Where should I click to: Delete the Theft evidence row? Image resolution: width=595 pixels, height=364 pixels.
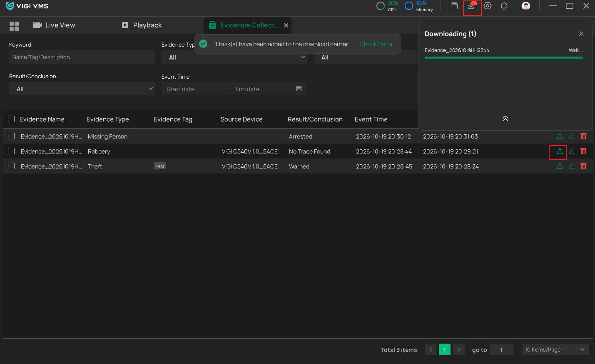pyautogui.click(x=583, y=166)
